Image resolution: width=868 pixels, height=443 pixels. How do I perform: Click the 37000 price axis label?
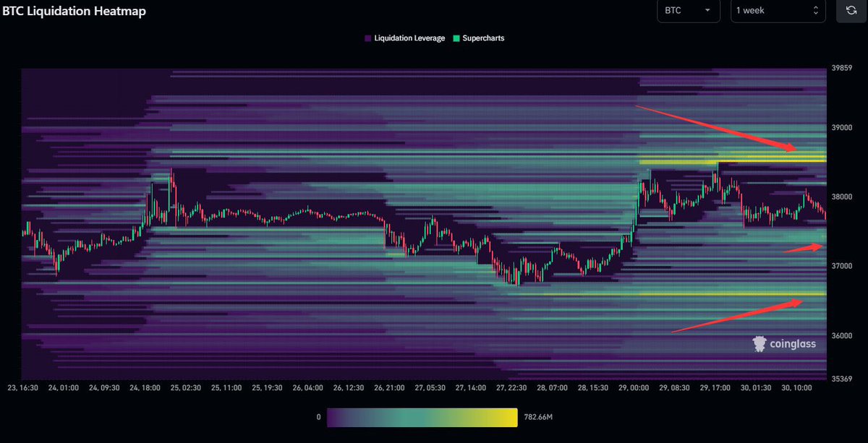841,267
